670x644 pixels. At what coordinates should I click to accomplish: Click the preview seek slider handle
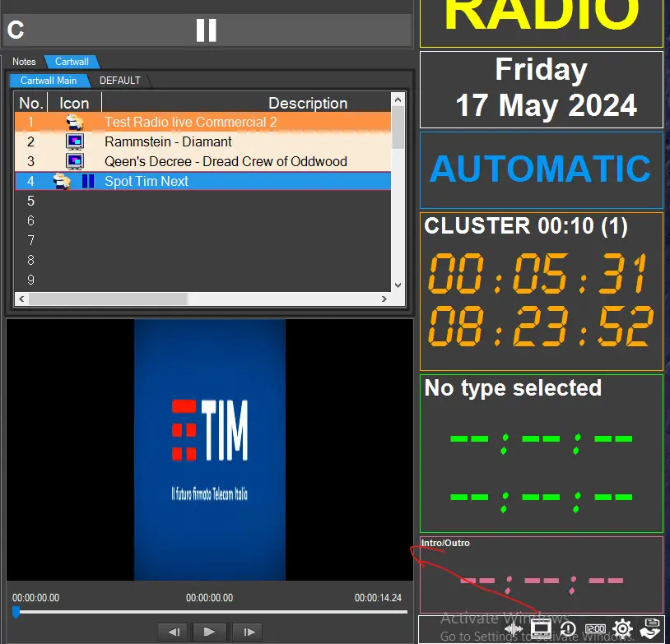point(16,612)
